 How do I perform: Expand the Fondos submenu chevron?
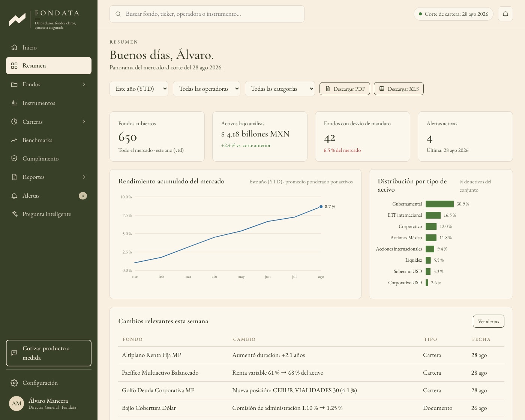coord(84,84)
